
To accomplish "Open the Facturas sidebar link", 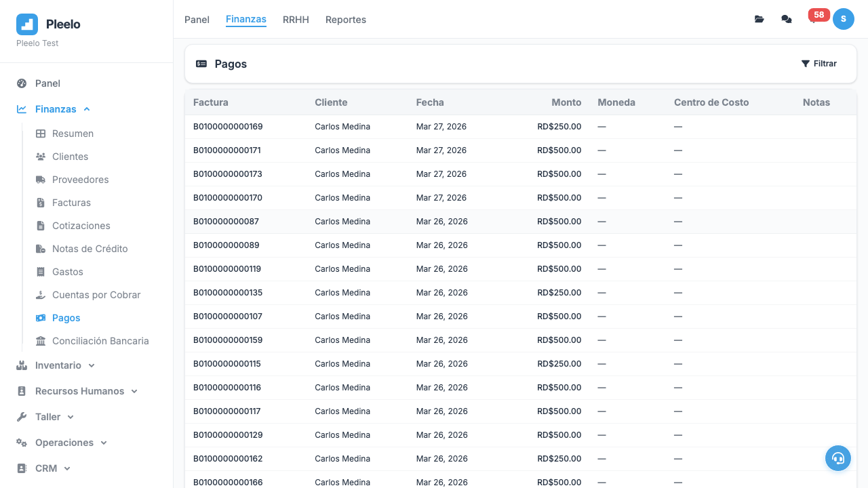I will pyautogui.click(x=71, y=203).
